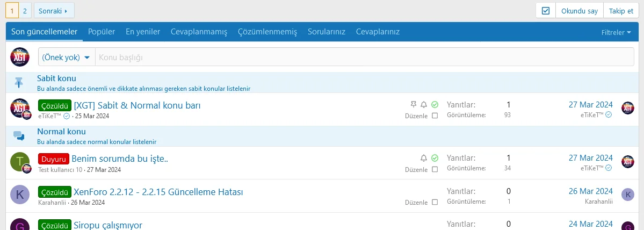Click bell icon on XGT Sabit thread row
Viewport: 644px width, 230px height.
[x=424, y=104]
